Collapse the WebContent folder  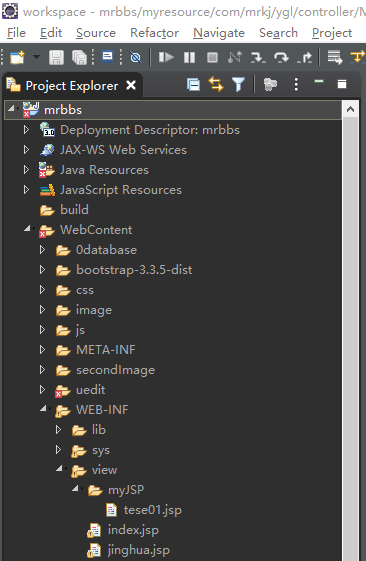[27, 229]
